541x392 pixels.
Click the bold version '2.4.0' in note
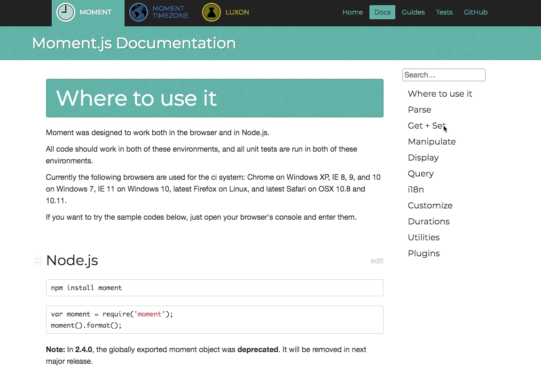(84, 350)
